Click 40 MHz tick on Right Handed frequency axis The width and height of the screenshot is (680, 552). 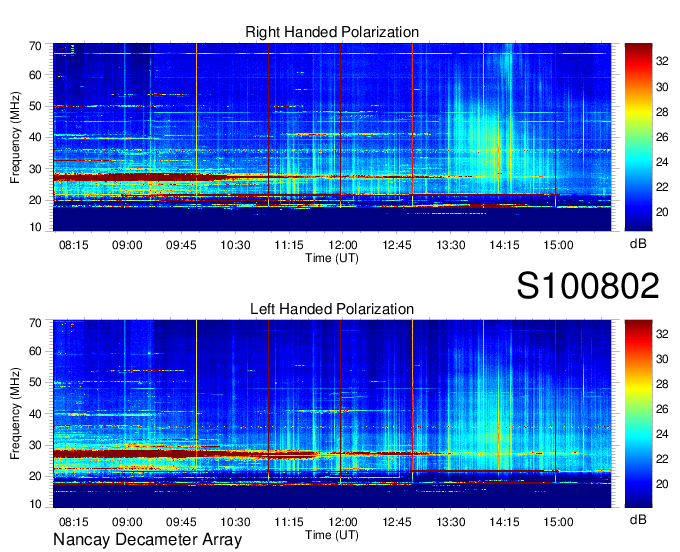tap(35, 137)
